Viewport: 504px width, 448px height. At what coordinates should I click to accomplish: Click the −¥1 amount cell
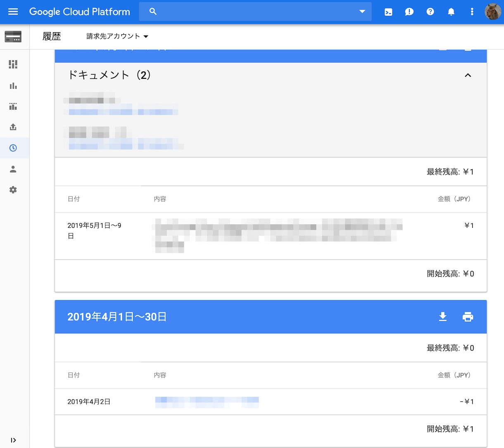[x=467, y=402]
